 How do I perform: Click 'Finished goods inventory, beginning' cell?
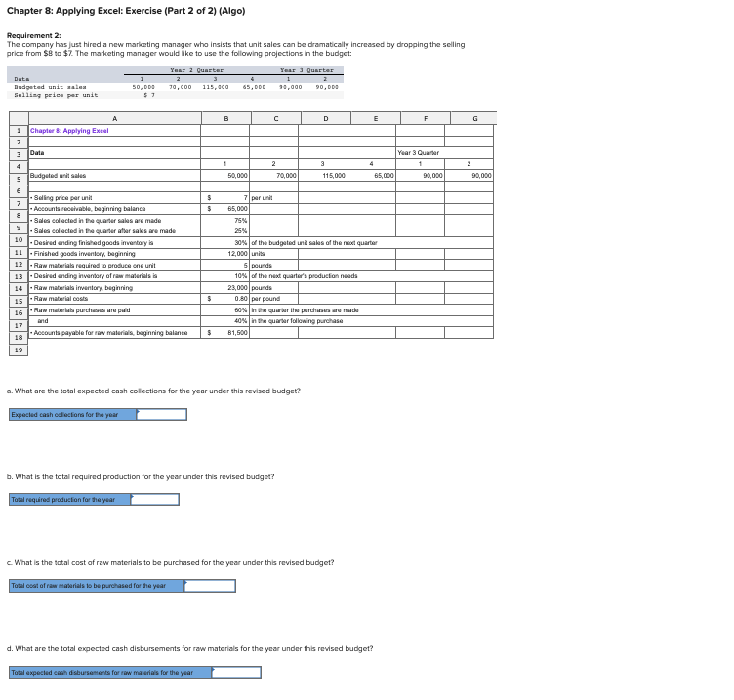coord(115,254)
